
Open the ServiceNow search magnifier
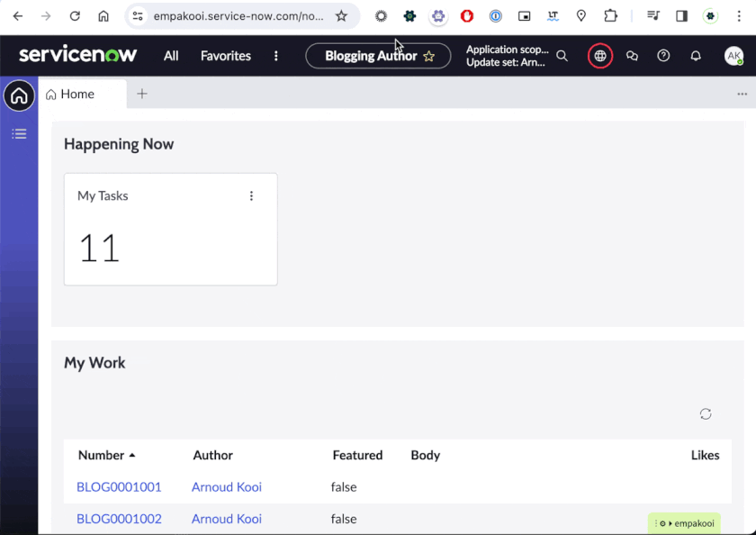tap(562, 56)
